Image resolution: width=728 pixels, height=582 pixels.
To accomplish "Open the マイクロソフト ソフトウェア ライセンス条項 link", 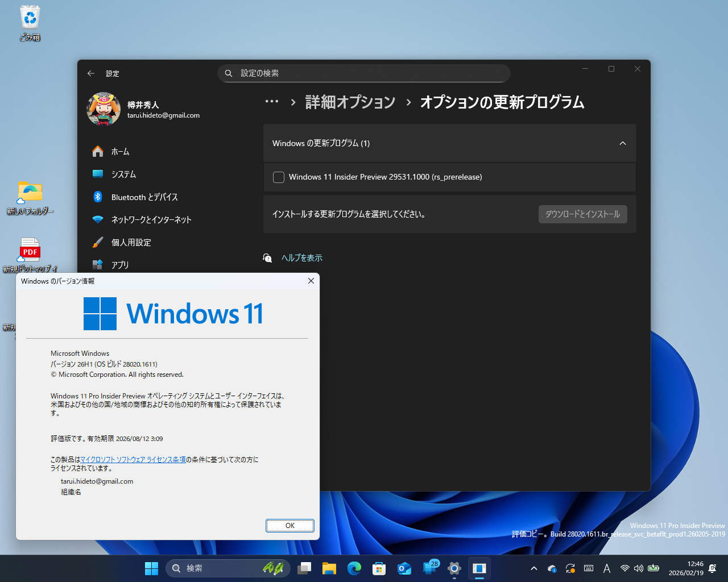I will point(132,459).
